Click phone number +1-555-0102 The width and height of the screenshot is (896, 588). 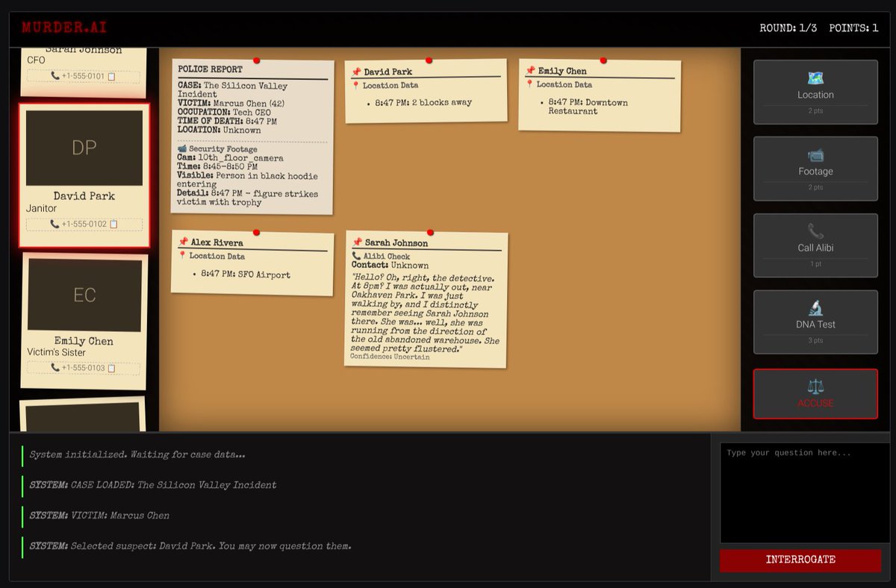pos(84,224)
